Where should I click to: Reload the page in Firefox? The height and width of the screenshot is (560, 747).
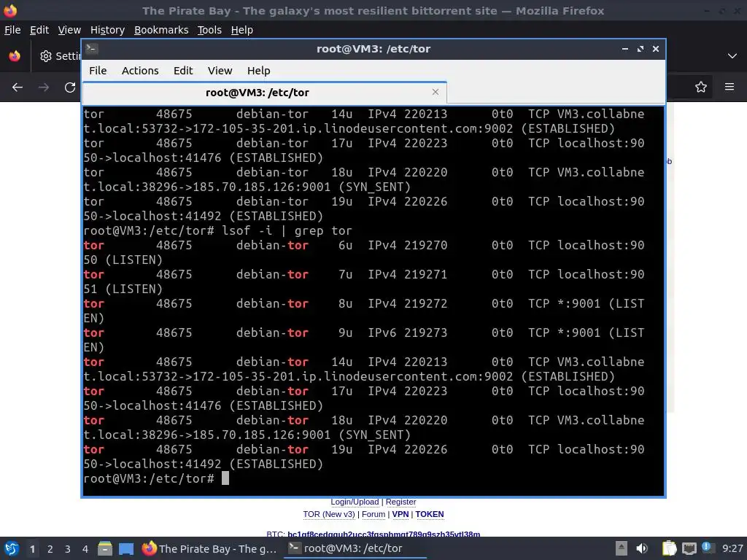[x=70, y=87]
